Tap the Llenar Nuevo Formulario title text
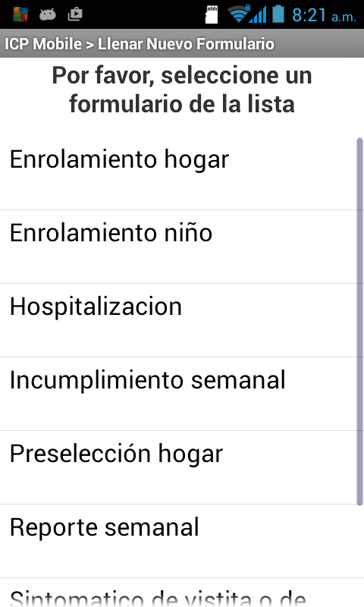 186,44
